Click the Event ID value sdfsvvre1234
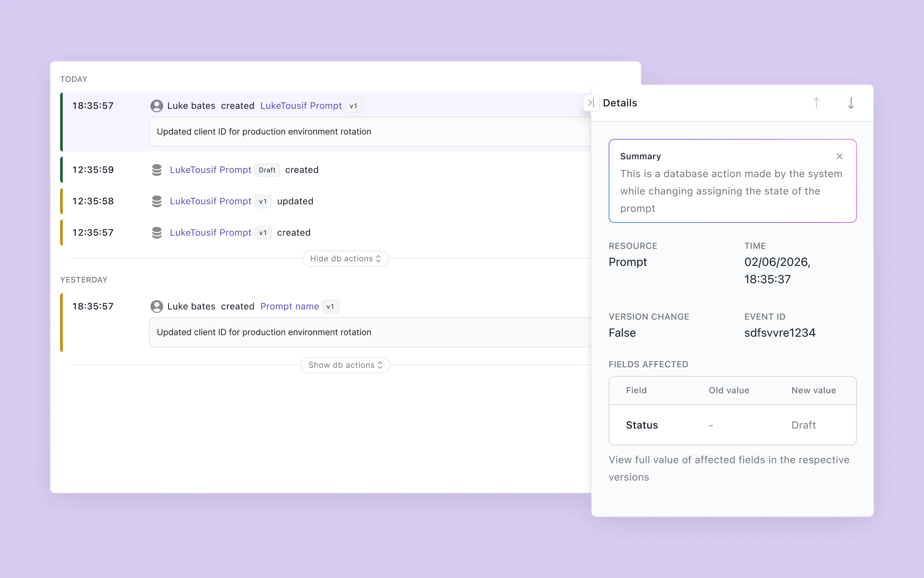Screen dimensions: 924x578 [780, 333]
